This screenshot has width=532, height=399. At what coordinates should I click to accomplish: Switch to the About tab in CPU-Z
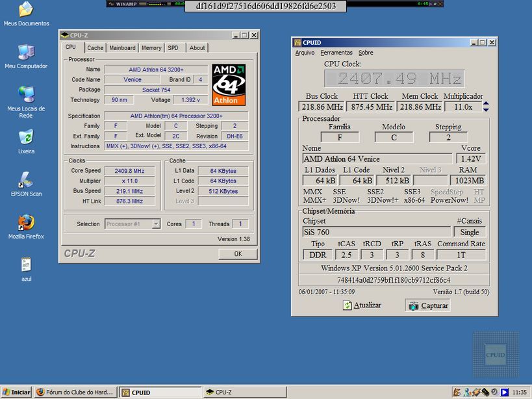tap(197, 48)
